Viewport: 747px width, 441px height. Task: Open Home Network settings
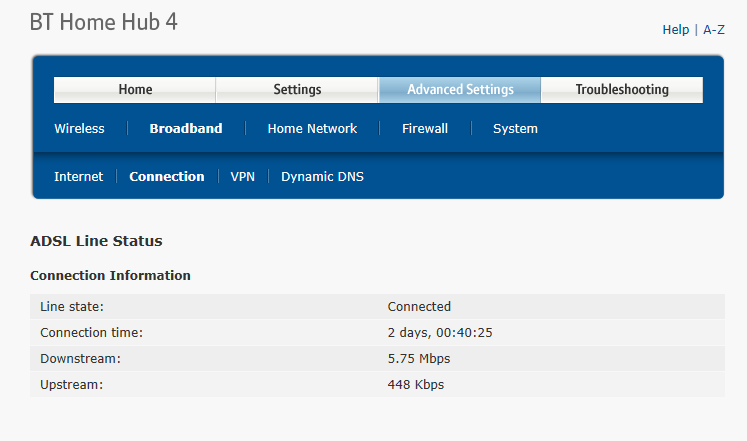(x=312, y=129)
